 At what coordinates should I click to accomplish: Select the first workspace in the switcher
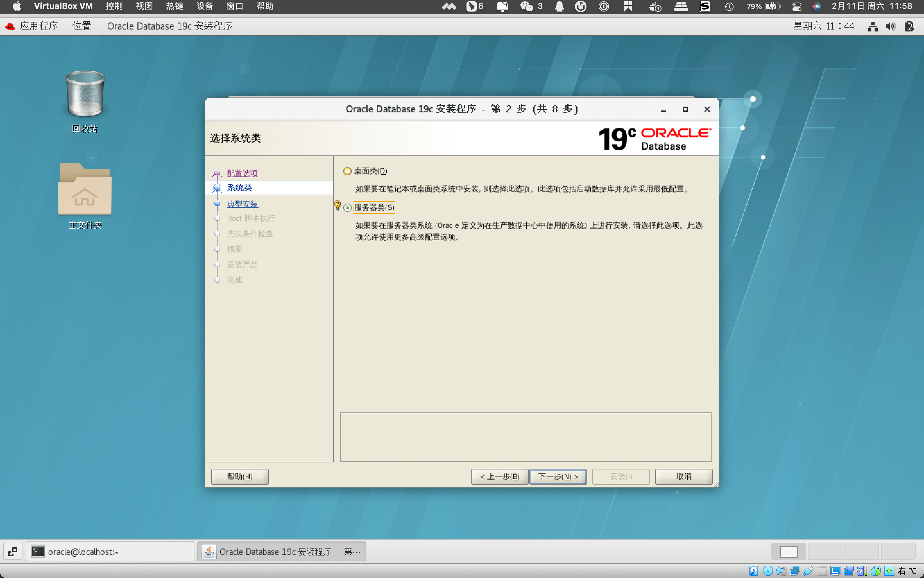(x=789, y=552)
